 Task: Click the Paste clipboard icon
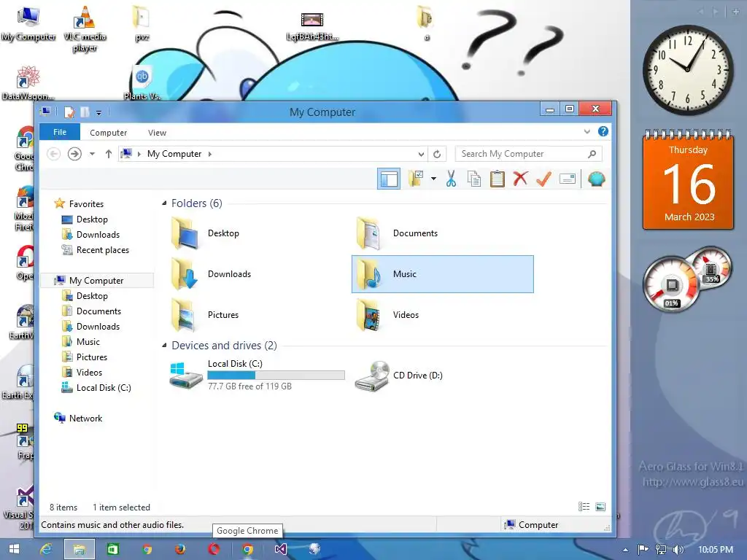(497, 179)
